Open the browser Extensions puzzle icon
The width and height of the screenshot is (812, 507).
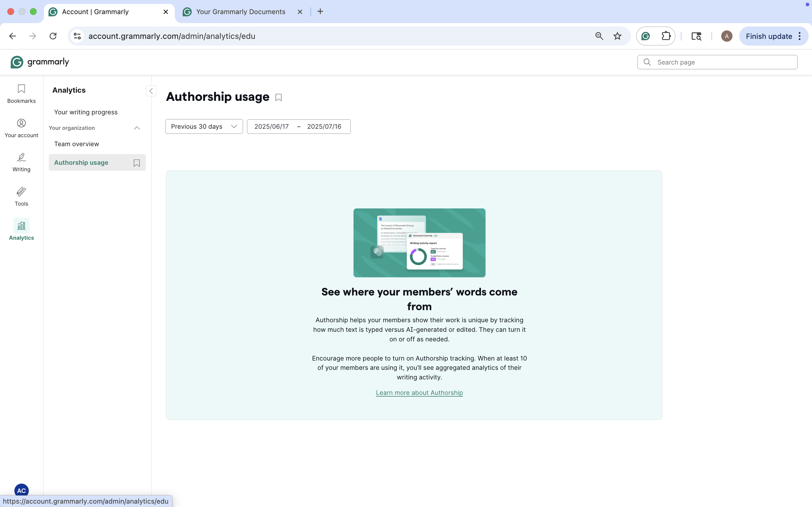(x=667, y=36)
